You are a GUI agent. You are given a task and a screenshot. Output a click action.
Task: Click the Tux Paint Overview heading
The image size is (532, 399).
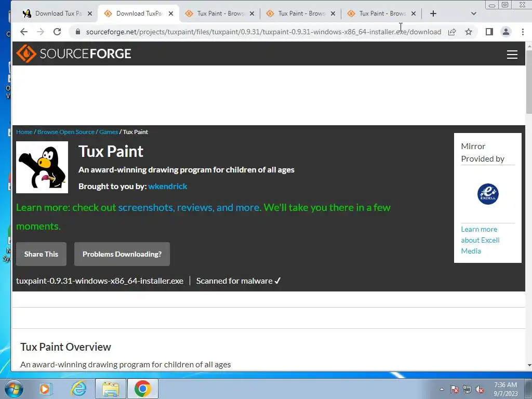(x=65, y=347)
